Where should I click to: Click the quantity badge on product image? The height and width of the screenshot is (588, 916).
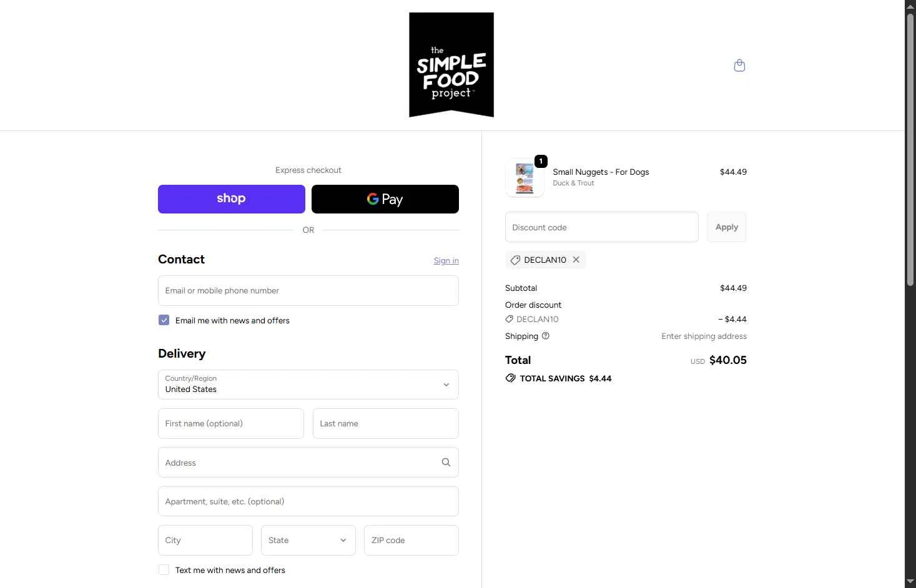(541, 161)
